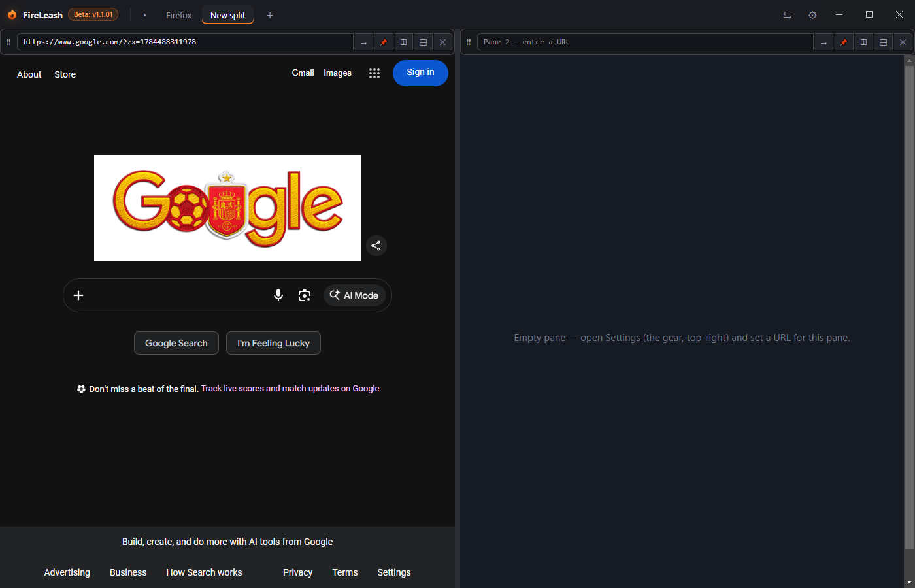
Task: Select the New split tab
Action: pyautogui.click(x=227, y=15)
